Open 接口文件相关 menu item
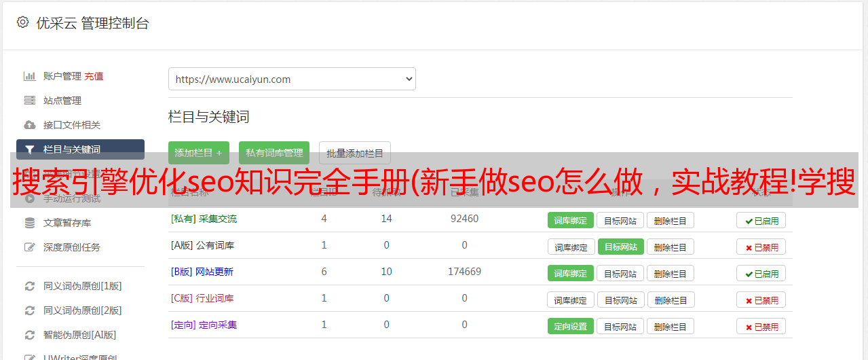 (x=72, y=125)
